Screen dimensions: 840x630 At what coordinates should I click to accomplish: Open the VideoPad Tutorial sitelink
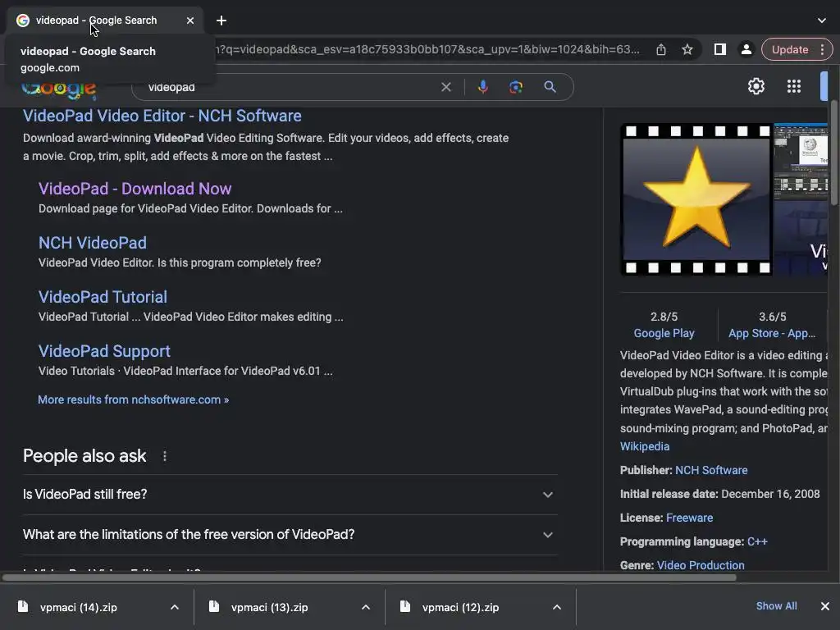tap(103, 297)
